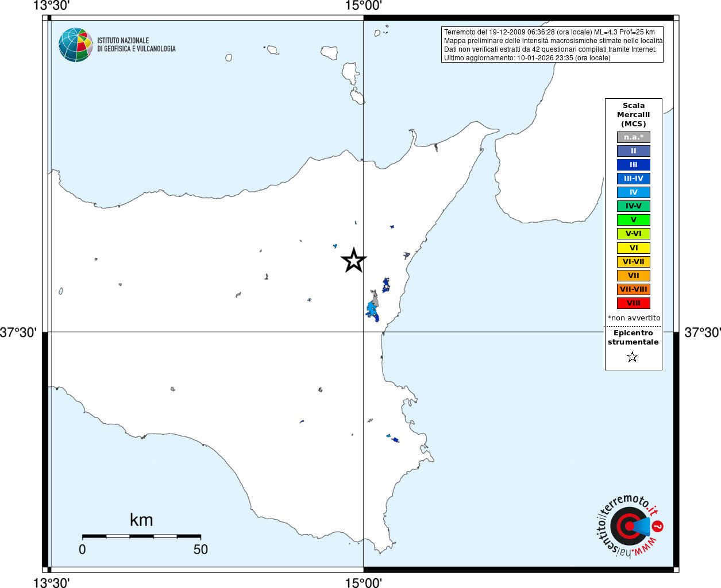721x588 pixels.
Task: Click the 'km' scale bar label
Action: pos(141,520)
